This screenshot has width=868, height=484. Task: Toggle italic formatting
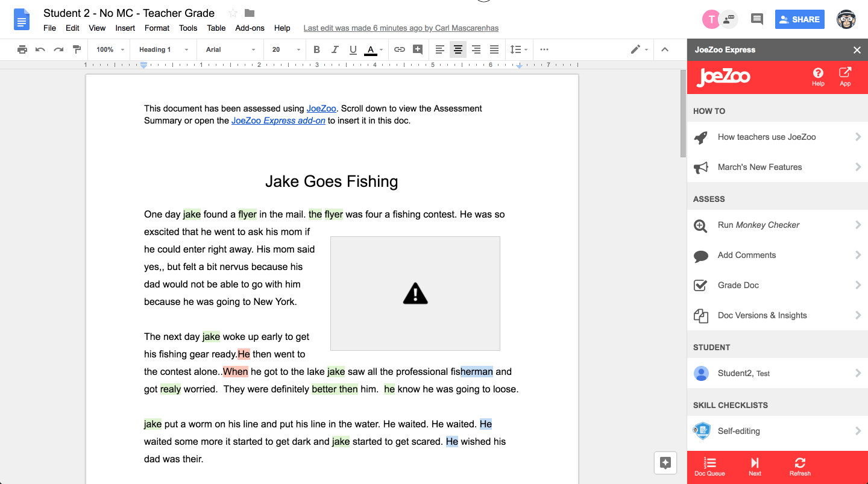pyautogui.click(x=335, y=49)
